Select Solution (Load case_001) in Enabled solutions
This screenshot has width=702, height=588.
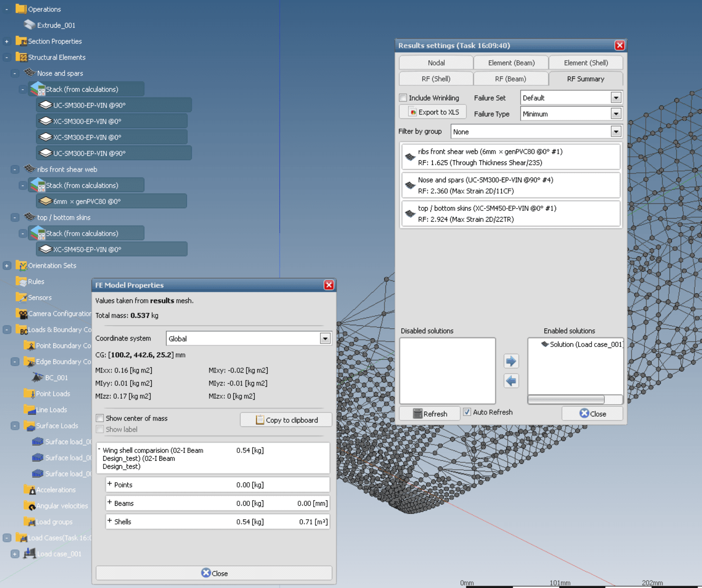click(x=582, y=344)
